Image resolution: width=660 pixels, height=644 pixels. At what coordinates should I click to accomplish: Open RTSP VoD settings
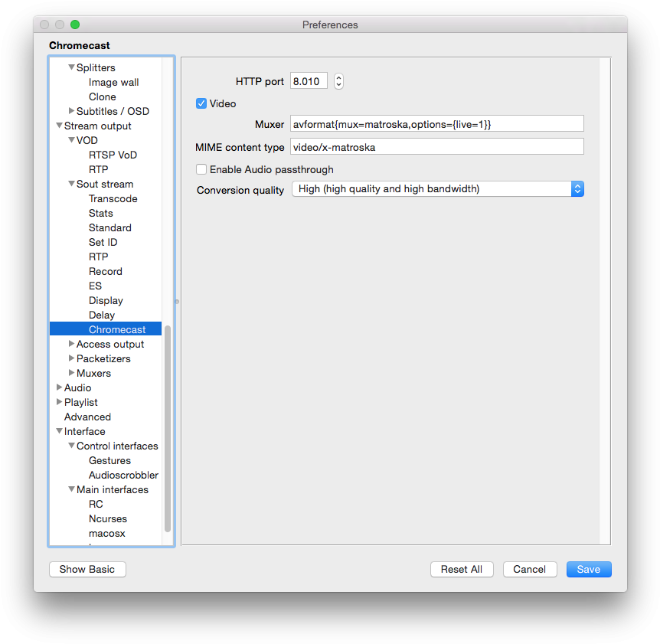113,155
